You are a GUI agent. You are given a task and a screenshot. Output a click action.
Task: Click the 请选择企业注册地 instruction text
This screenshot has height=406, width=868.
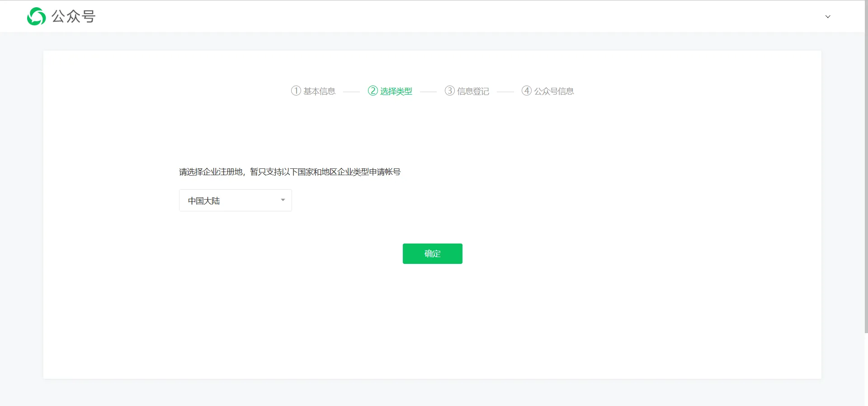[289, 172]
